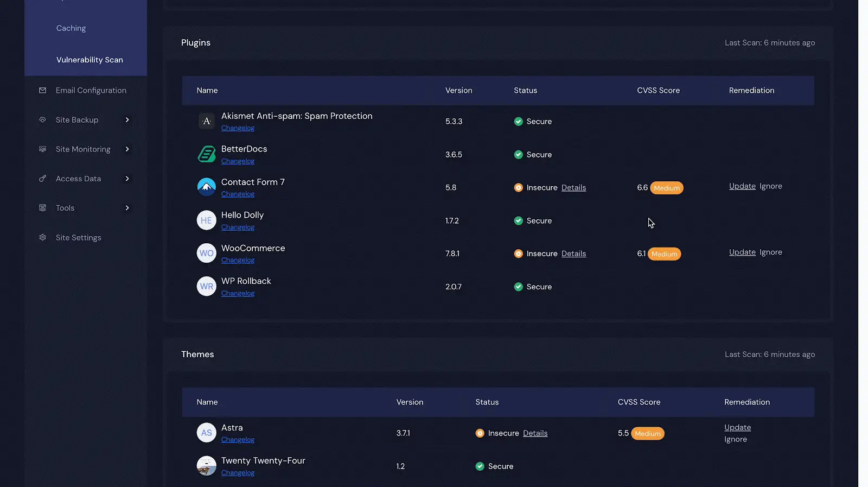Image resolution: width=868 pixels, height=487 pixels.
Task: Select Vulnerability Scan in the sidebar
Action: [x=90, y=60]
